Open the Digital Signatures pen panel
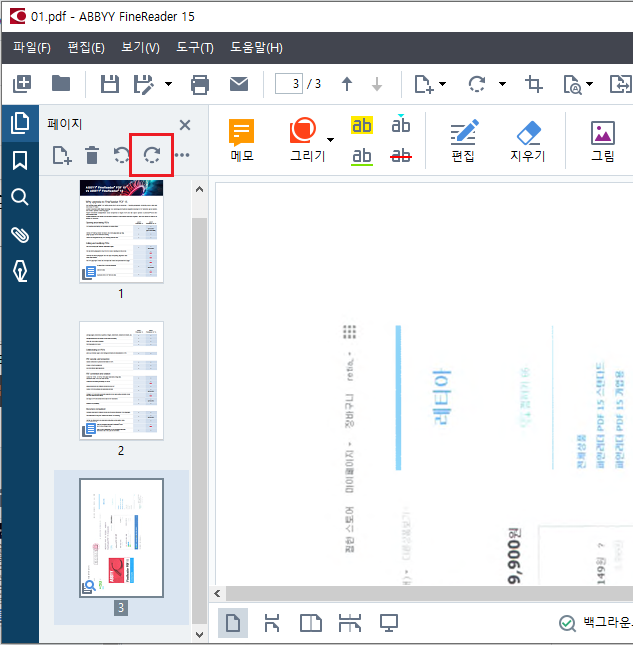Image resolution: width=633 pixels, height=645 pixels. [20, 271]
